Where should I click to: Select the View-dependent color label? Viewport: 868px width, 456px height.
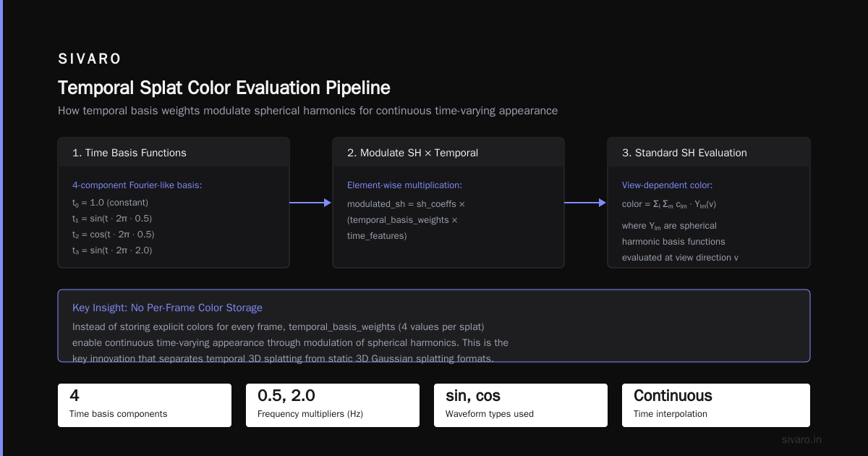pyautogui.click(x=667, y=185)
